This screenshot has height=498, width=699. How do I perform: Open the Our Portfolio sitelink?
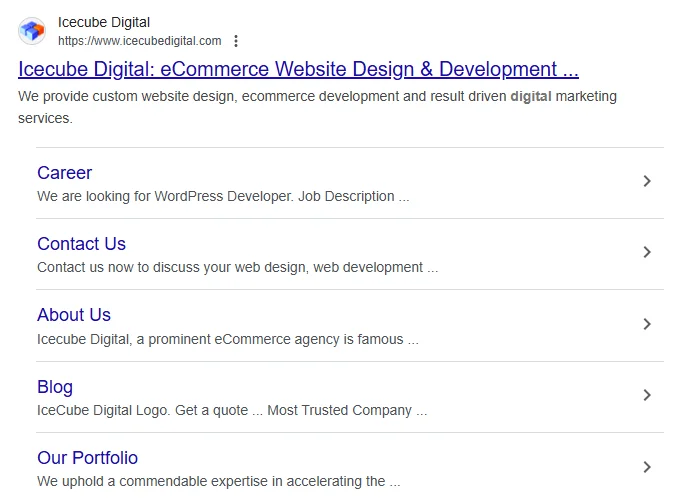pos(87,458)
